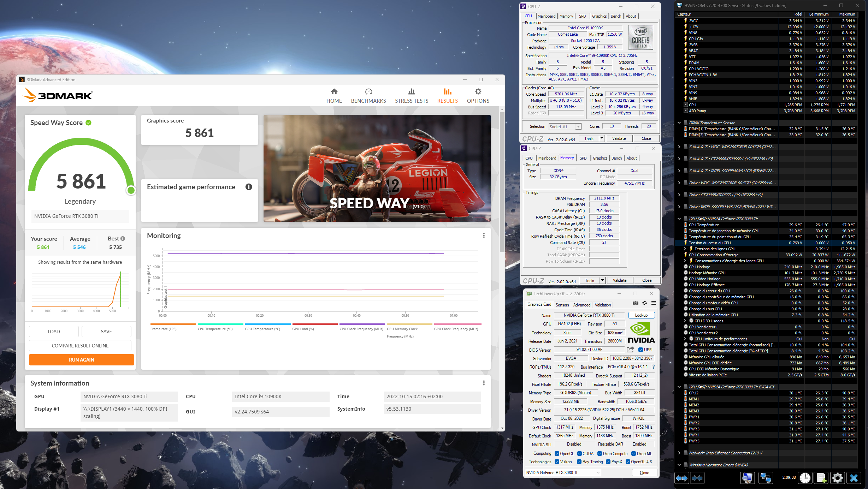This screenshot has width=868, height=489.
Task: Click Estimated game performance info icon
Action: 249,187
